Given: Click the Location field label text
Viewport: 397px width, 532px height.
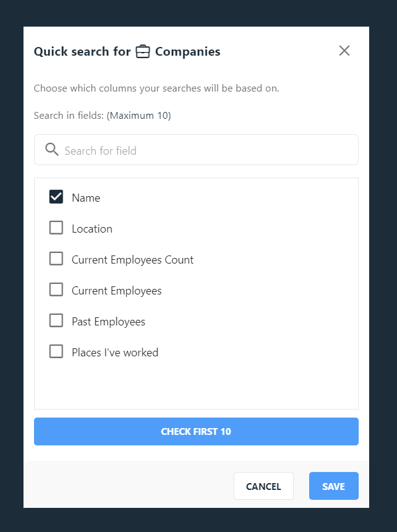Looking at the screenshot, I should pyautogui.click(x=92, y=229).
